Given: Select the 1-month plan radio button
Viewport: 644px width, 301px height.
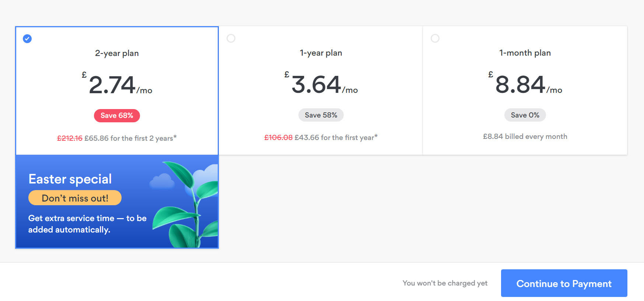Looking at the screenshot, I should (x=435, y=38).
